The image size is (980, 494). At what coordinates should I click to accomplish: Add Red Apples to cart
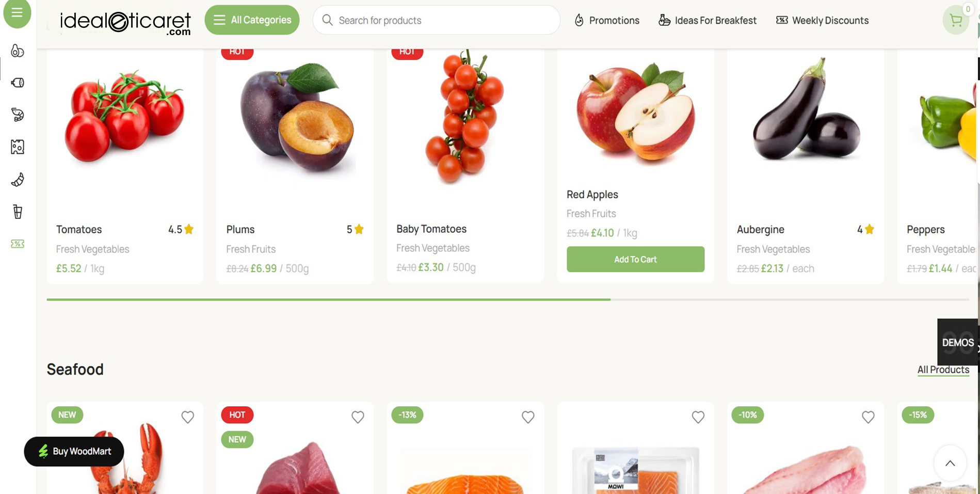635,259
